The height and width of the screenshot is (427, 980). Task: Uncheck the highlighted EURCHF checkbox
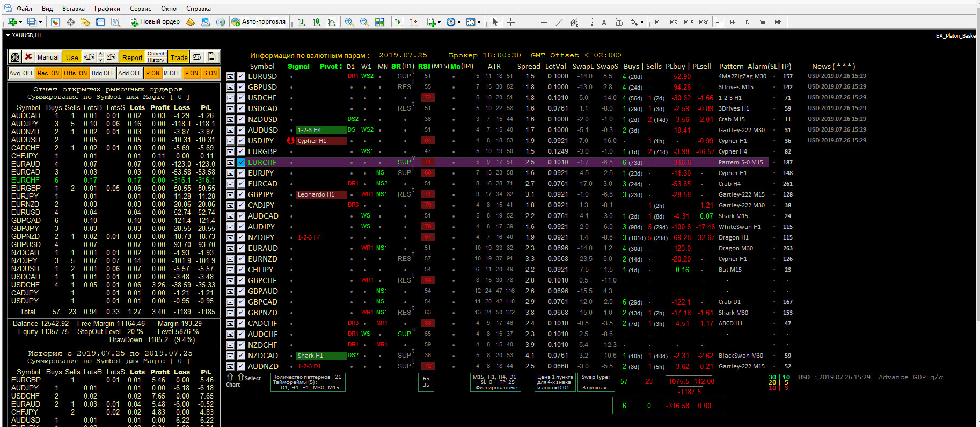tap(241, 162)
